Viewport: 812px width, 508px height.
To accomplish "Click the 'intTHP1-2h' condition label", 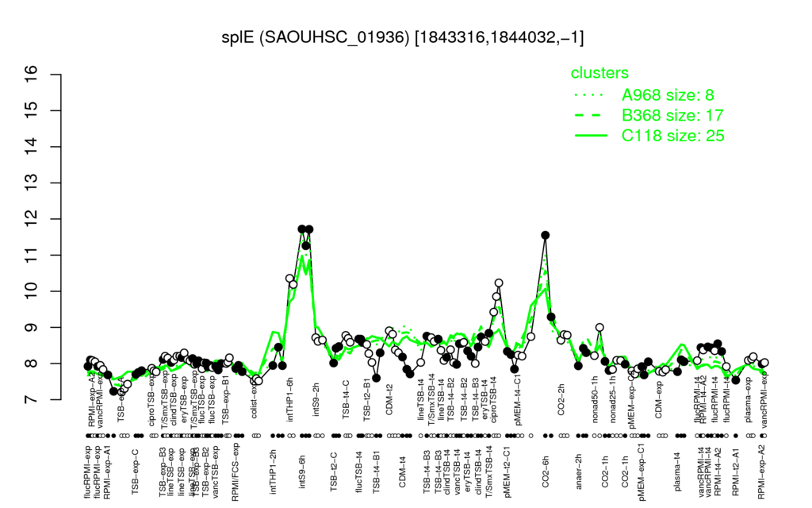I will [x=273, y=471].
